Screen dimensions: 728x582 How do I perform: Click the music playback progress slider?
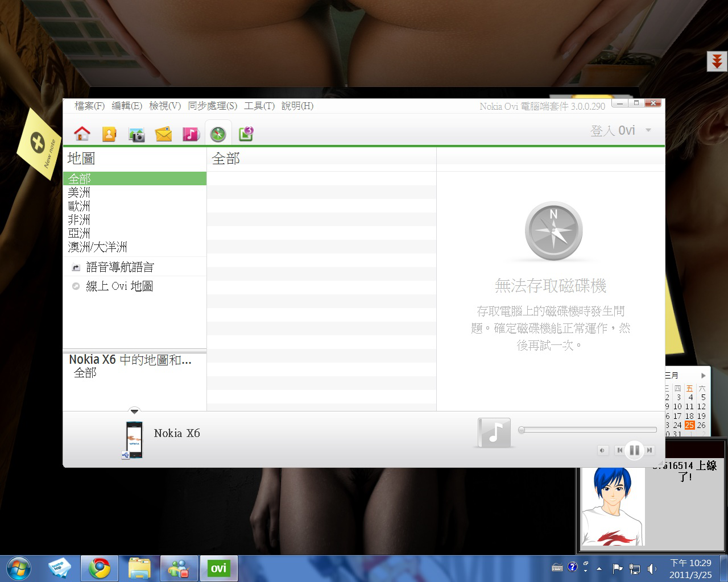pos(588,430)
